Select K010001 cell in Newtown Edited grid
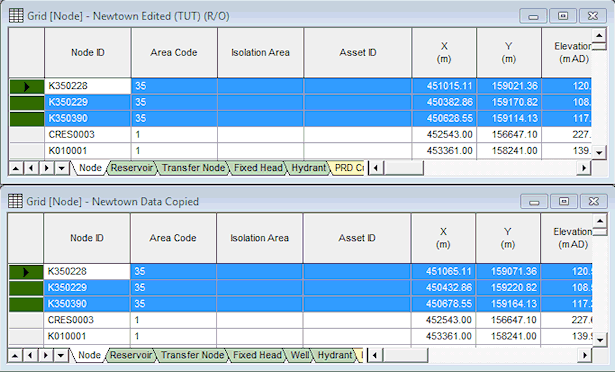615x372 pixels. pyautogui.click(x=88, y=151)
